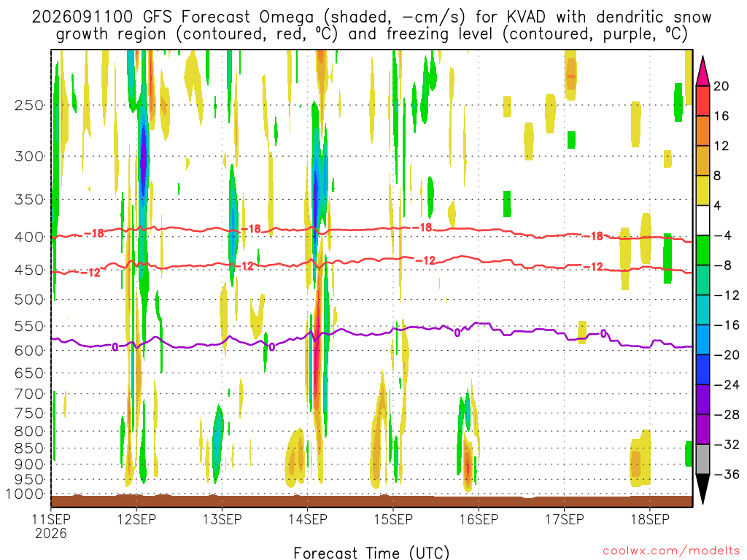Click the purple 0 freezing level label near 16SEP
747x560 pixels.
(457, 332)
